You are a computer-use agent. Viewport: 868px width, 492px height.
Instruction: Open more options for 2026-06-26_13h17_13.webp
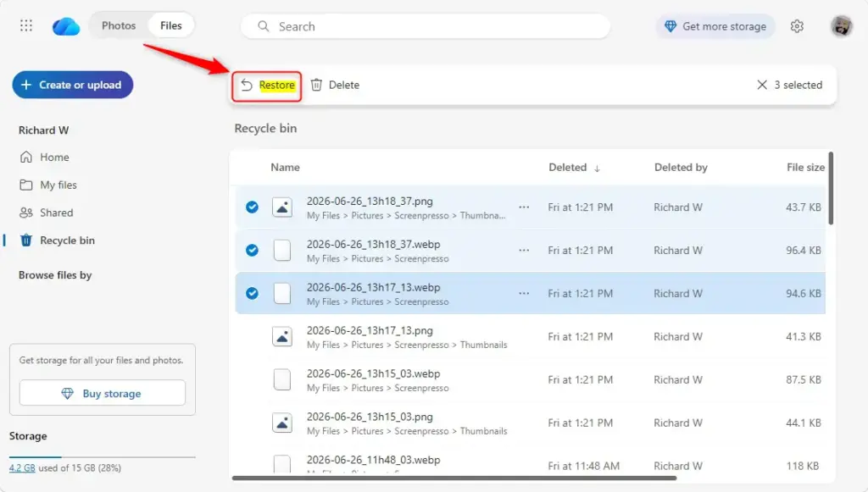click(x=524, y=293)
